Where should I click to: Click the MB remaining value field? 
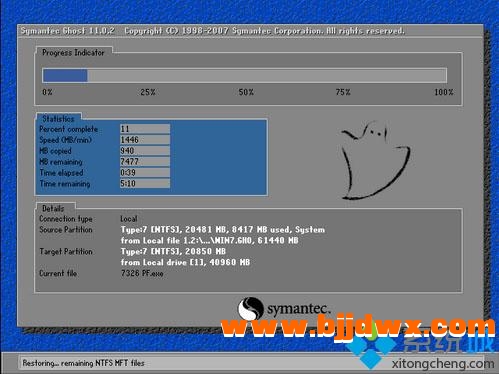(x=145, y=162)
